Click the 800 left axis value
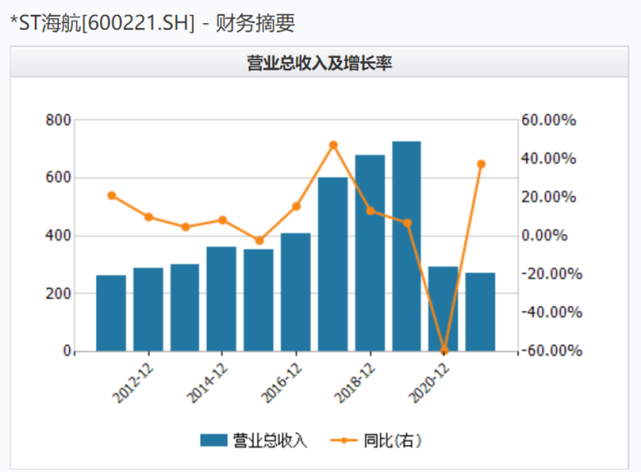 pyautogui.click(x=58, y=120)
